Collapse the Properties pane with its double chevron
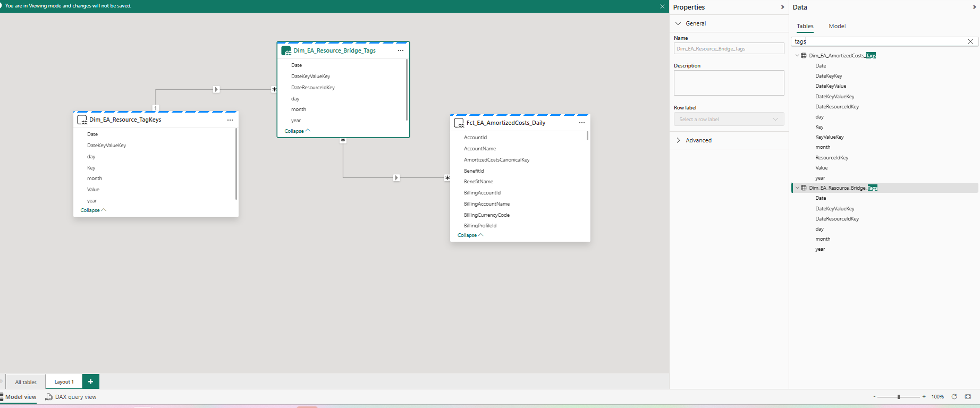 [782, 7]
